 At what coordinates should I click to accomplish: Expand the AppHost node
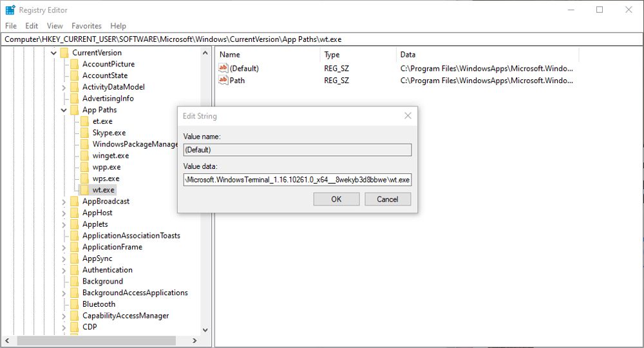64,213
